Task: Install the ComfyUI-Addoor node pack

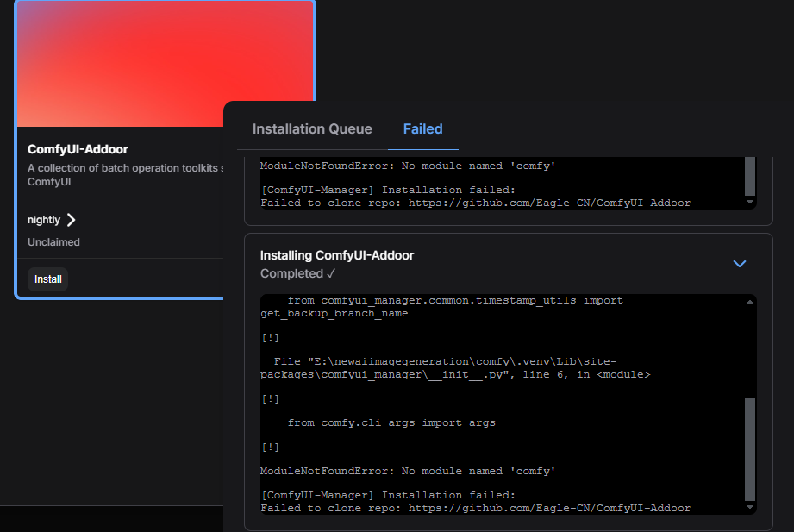Action: [47, 279]
